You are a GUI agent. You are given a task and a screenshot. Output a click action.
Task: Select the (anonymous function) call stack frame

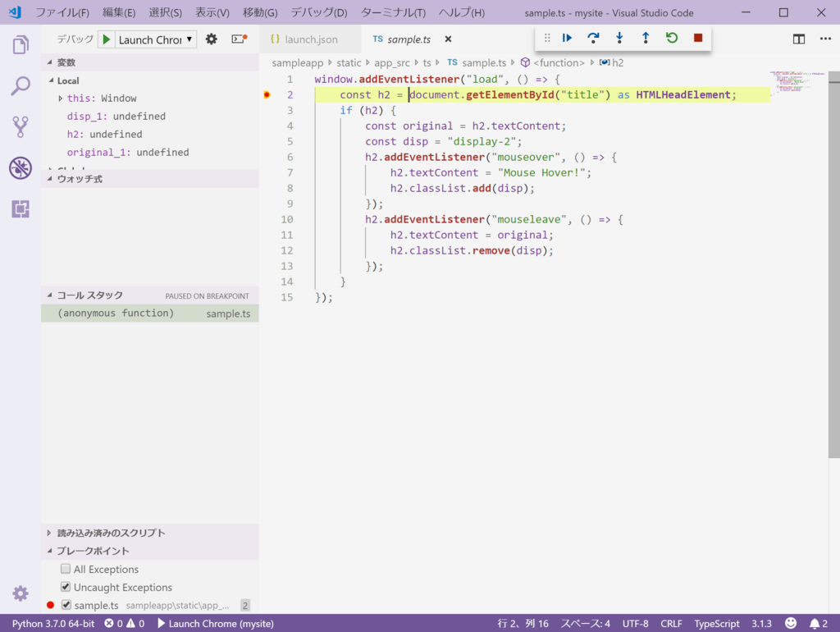150,313
